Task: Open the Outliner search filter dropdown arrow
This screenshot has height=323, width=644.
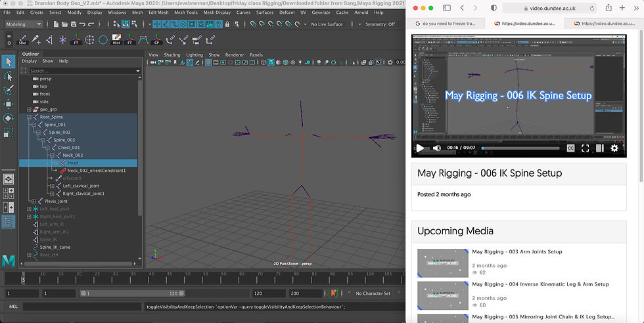Action: tap(138, 71)
